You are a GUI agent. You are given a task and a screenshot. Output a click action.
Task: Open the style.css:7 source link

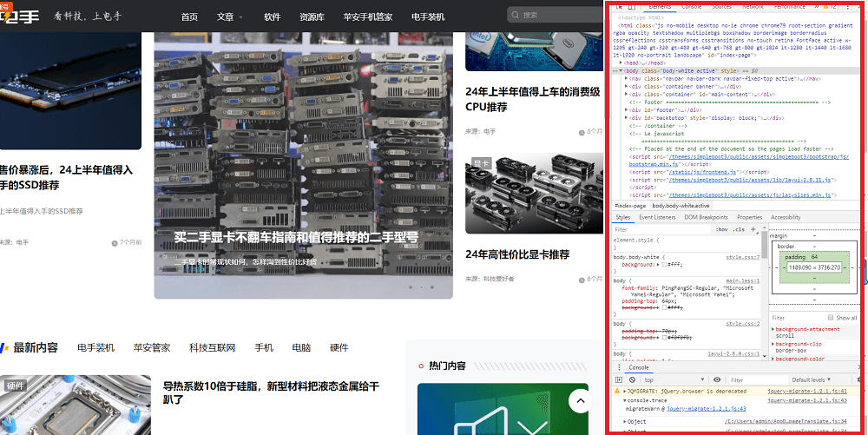click(x=743, y=257)
